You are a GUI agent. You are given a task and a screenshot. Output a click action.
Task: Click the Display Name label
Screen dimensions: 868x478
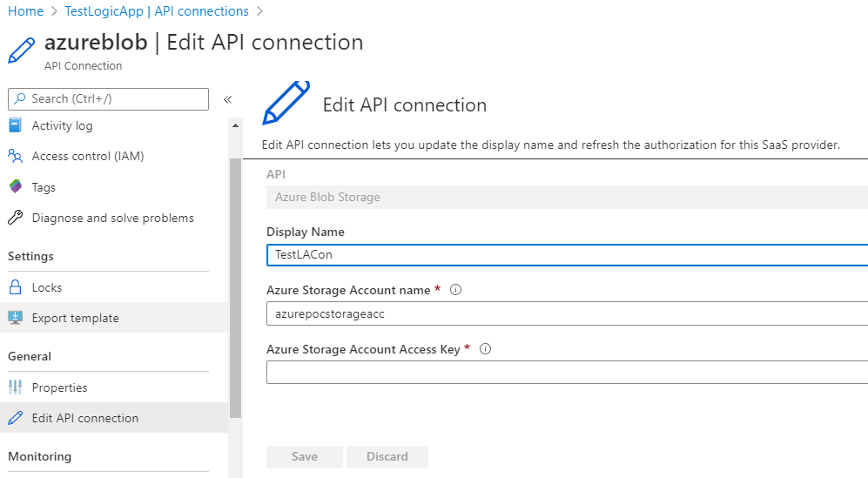click(305, 232)
